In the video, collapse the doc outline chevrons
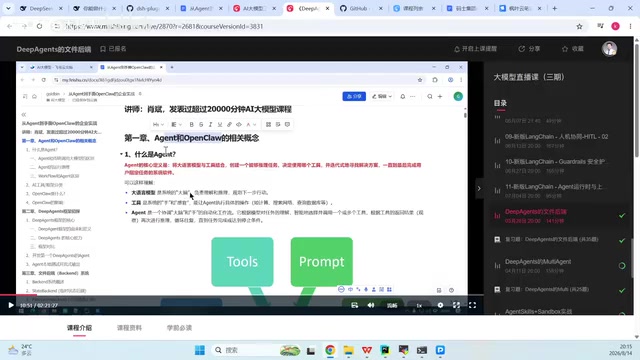The image size is (640, 360). (24, 115)
